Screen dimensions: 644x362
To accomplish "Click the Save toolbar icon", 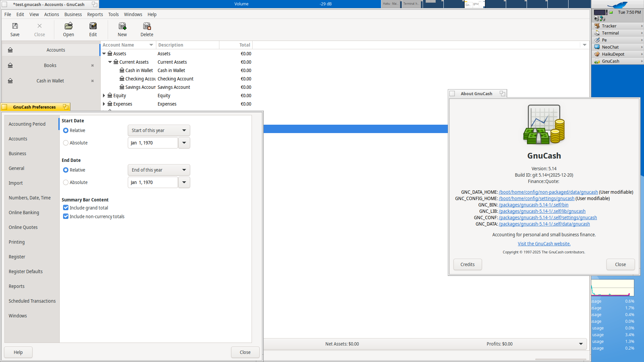I will pyautogui.click(x=15, y=26).
